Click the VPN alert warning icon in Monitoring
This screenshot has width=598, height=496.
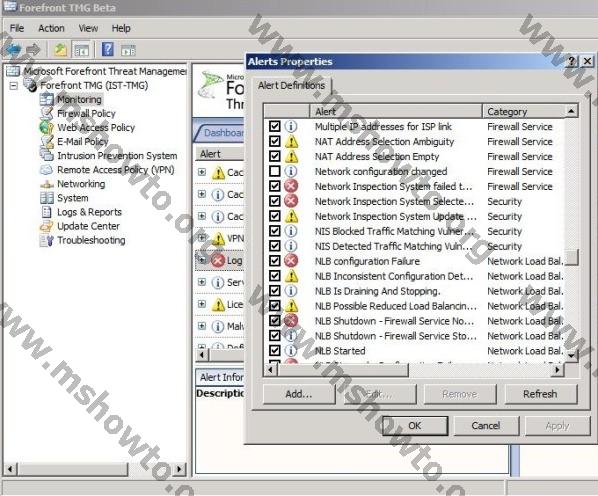[x=218, y=239]
